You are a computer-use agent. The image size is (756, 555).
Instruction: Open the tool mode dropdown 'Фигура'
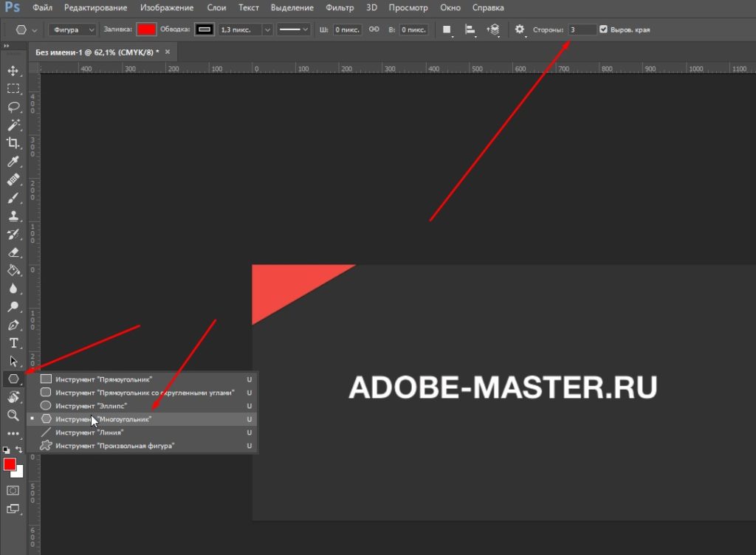point(72,30)
